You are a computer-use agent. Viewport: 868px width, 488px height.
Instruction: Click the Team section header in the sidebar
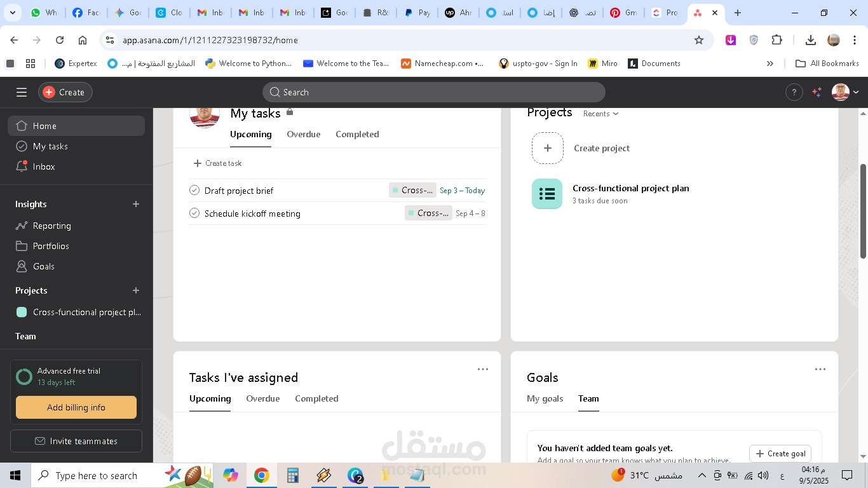click(25, 336)
